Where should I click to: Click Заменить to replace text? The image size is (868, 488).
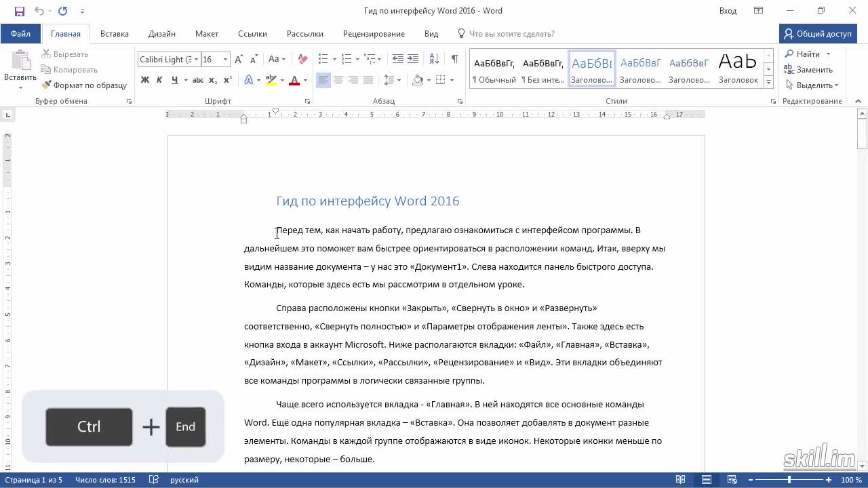click(x=808, y=70)
